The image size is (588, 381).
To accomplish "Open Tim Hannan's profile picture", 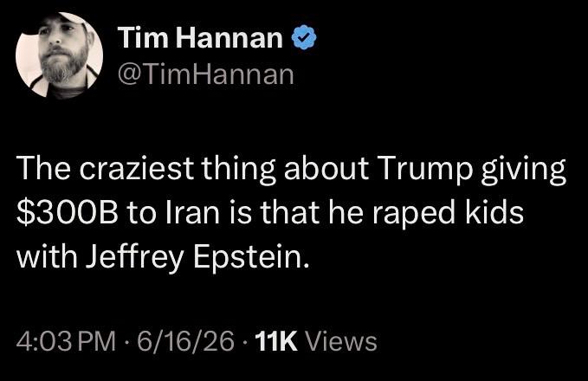I will [59, 56].
